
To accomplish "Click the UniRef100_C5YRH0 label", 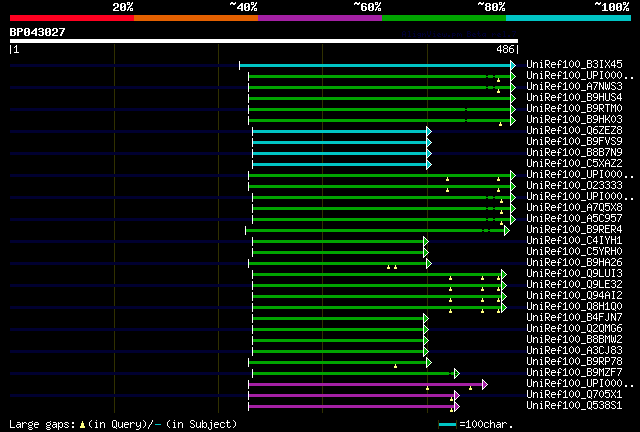I will tap(574, 252).
